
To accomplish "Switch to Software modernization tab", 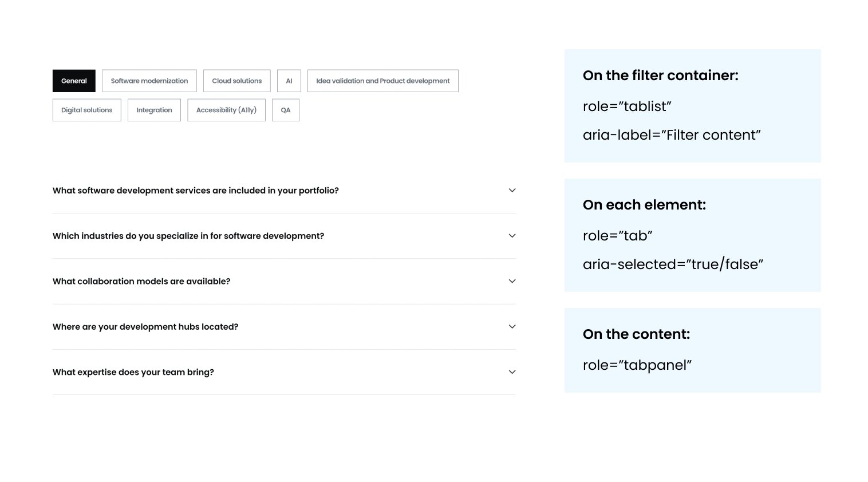I will (x=149, y=81).
